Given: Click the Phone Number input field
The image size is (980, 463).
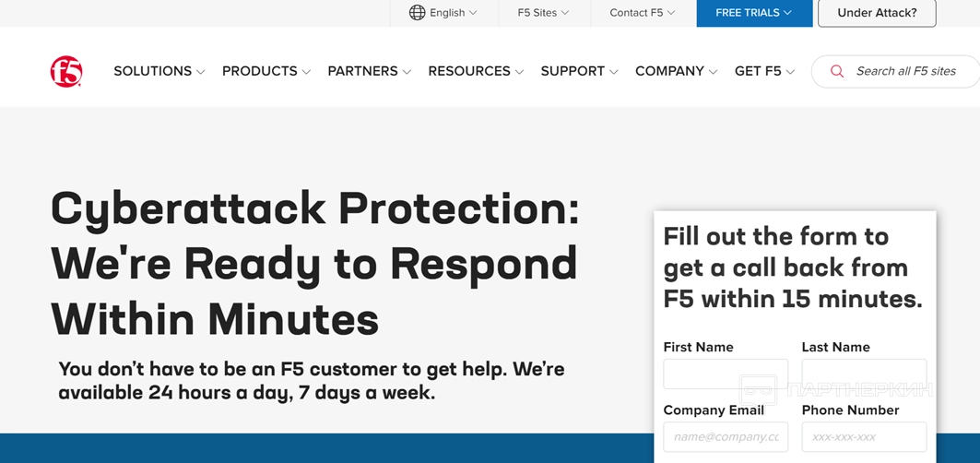Looking at the screenshot, I should (864, 436).
